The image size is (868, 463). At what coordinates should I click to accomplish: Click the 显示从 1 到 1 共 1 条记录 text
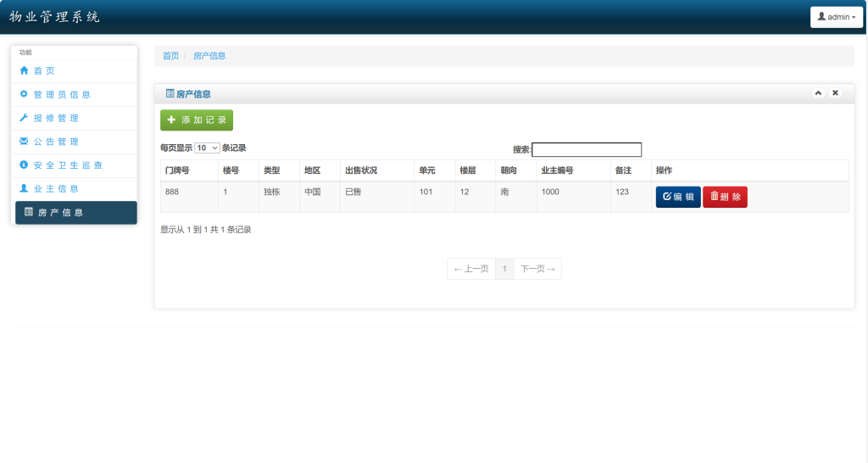(x=206, y=230)
